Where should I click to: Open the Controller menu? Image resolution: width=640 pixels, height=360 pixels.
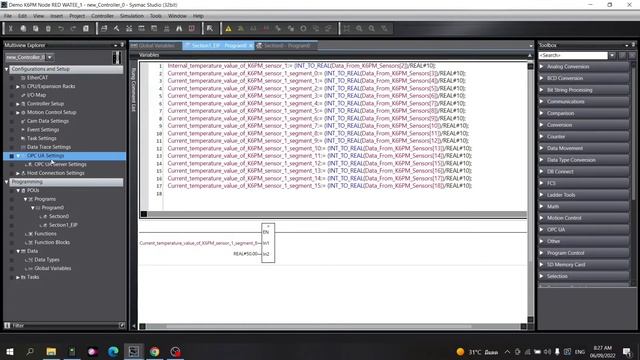(x=102, y=16)
